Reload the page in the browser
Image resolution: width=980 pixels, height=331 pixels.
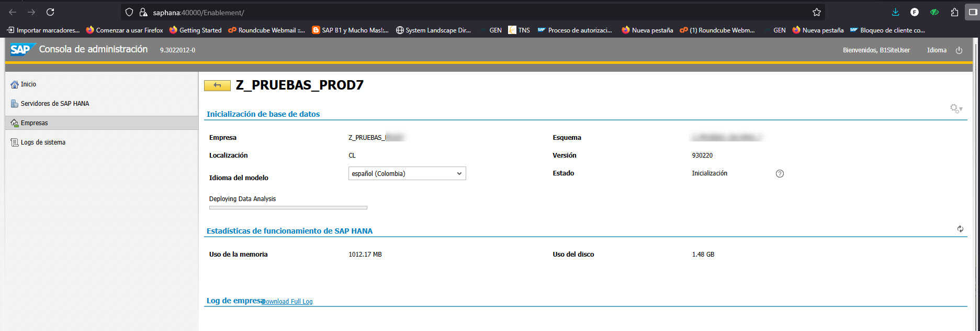(x=50, y=12)
